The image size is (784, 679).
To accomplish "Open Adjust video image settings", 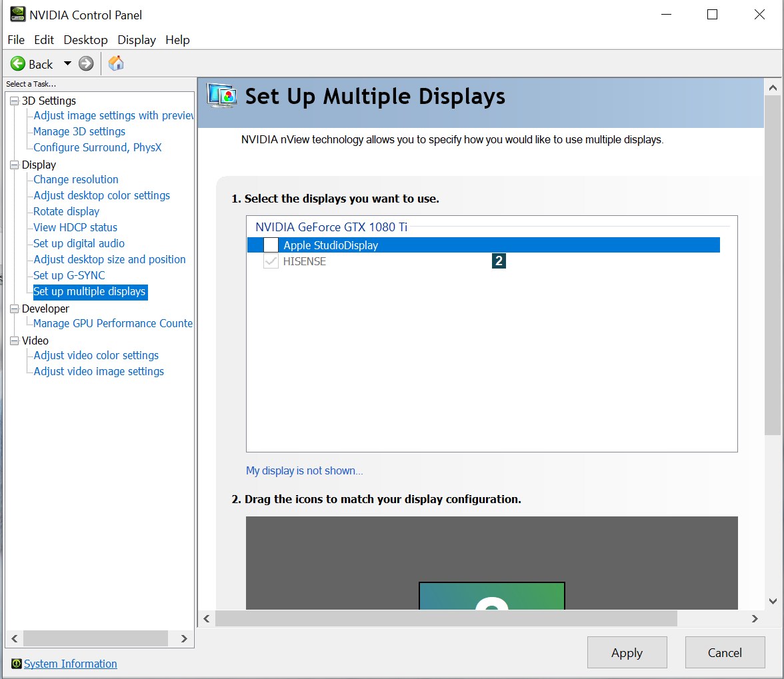I will click(x=99, y=371).
